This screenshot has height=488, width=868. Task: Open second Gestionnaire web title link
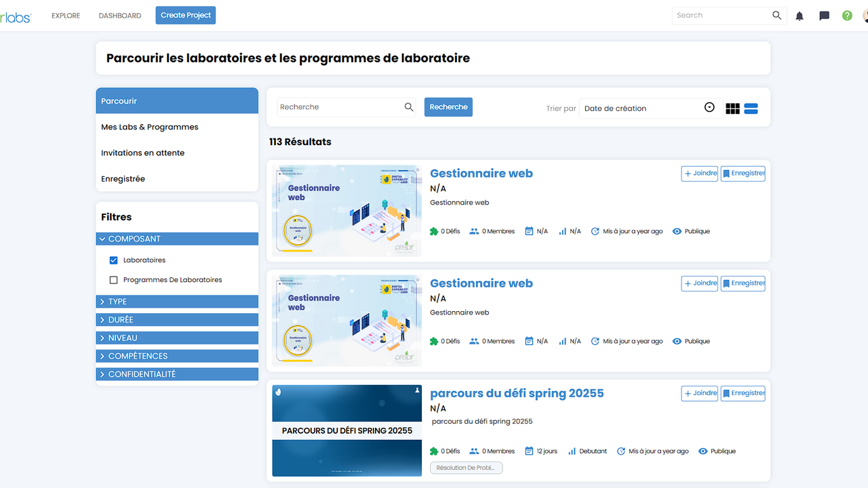[x=481, y=283]
